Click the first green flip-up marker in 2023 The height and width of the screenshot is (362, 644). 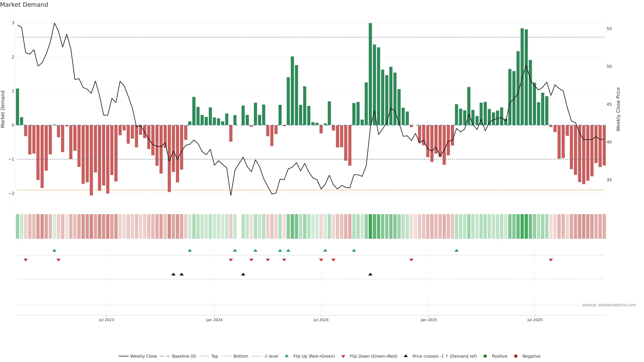pyautogui.click(x=55, y=250)
